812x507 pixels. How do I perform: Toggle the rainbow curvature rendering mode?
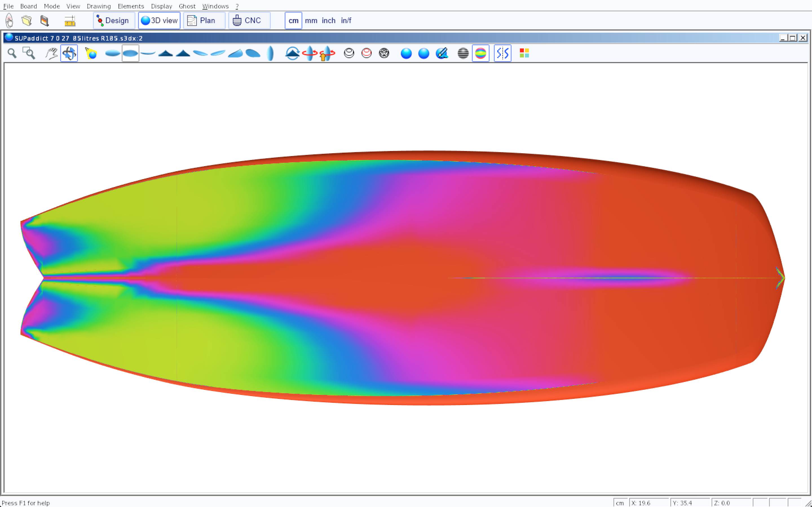pyautogui.click(x=480, y=53)
